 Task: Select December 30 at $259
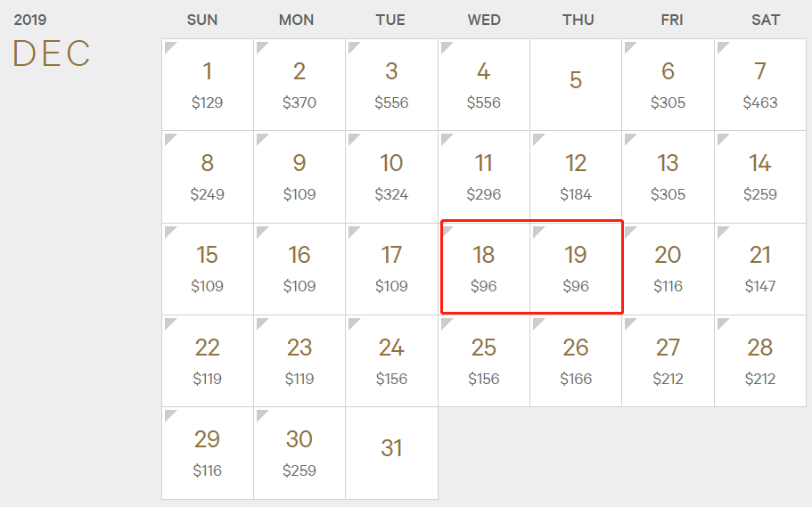tap(299, 454)
